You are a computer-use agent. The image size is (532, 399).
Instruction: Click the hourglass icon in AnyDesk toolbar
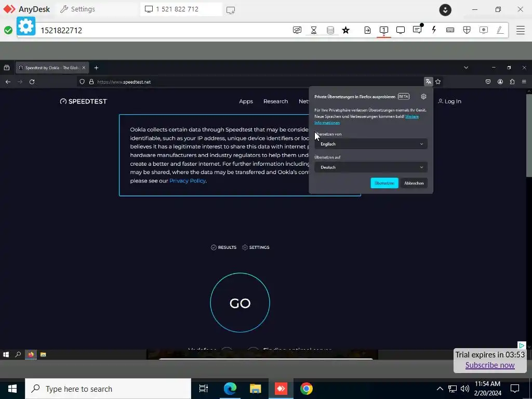[x=314, y=30]
